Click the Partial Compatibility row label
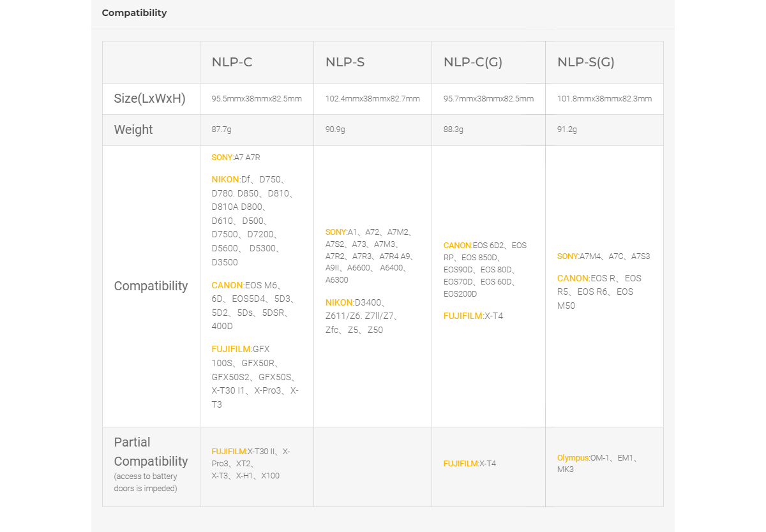766x532 pixels. [151, 452]
